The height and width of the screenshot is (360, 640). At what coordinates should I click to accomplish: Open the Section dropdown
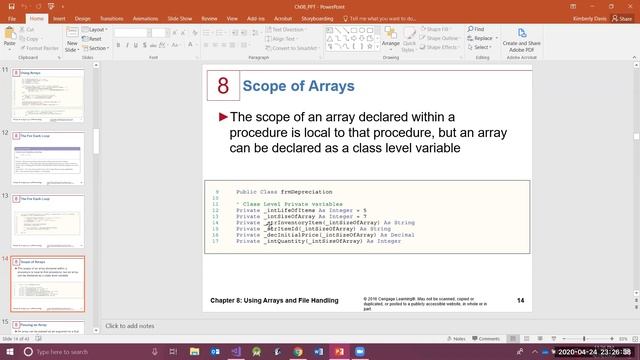(96, 48)
